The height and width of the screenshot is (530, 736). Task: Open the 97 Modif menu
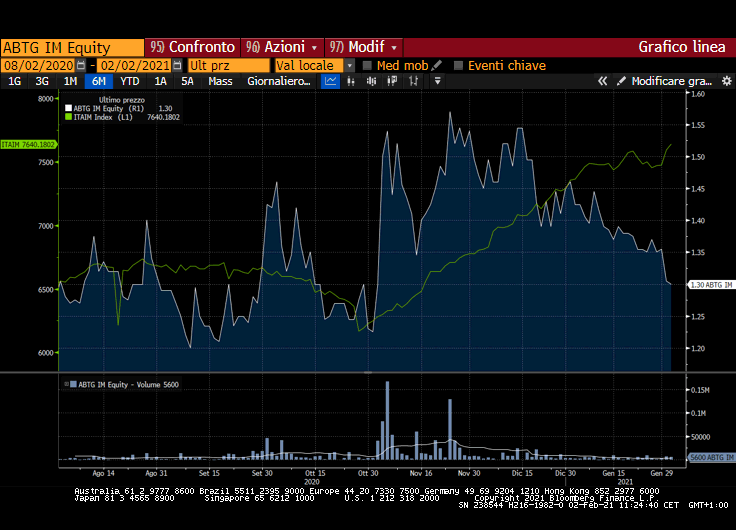click(x=365, y=47)
